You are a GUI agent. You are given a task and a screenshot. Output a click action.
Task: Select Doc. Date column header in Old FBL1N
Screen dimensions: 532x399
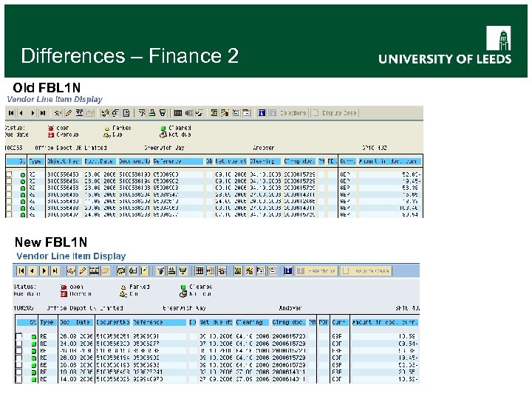click(99, 162)
